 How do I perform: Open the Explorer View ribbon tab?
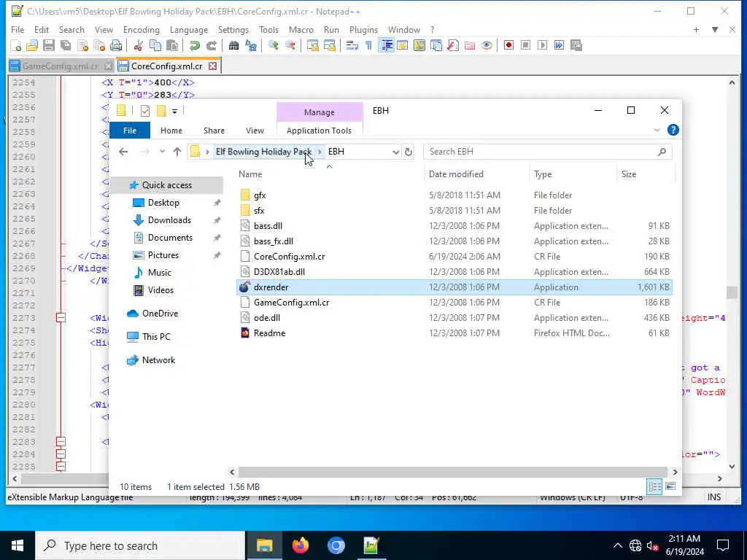(255, 131)
